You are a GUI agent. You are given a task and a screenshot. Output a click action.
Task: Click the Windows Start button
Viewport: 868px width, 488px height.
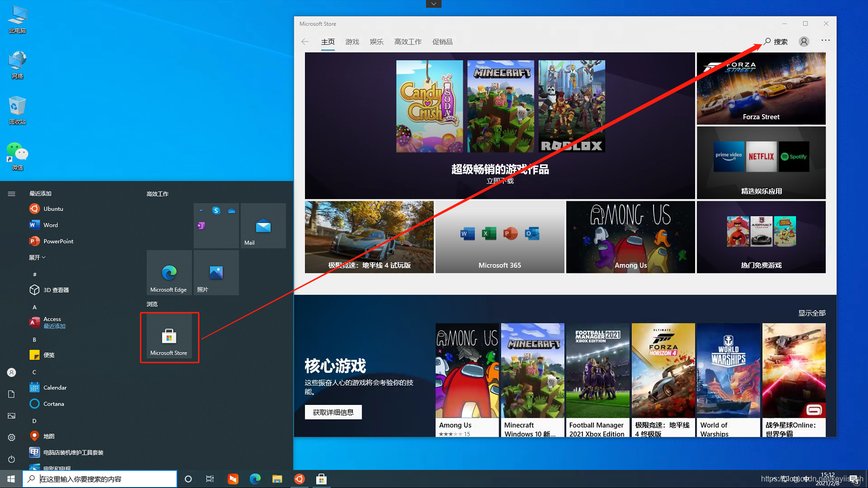point(11,479)
